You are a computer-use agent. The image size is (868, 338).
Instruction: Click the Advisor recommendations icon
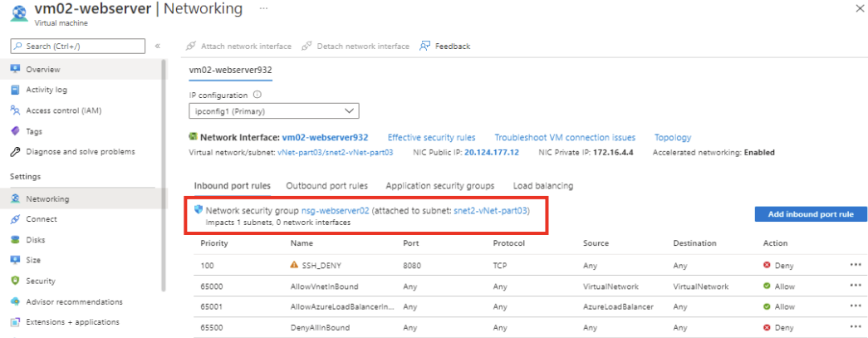16,301
